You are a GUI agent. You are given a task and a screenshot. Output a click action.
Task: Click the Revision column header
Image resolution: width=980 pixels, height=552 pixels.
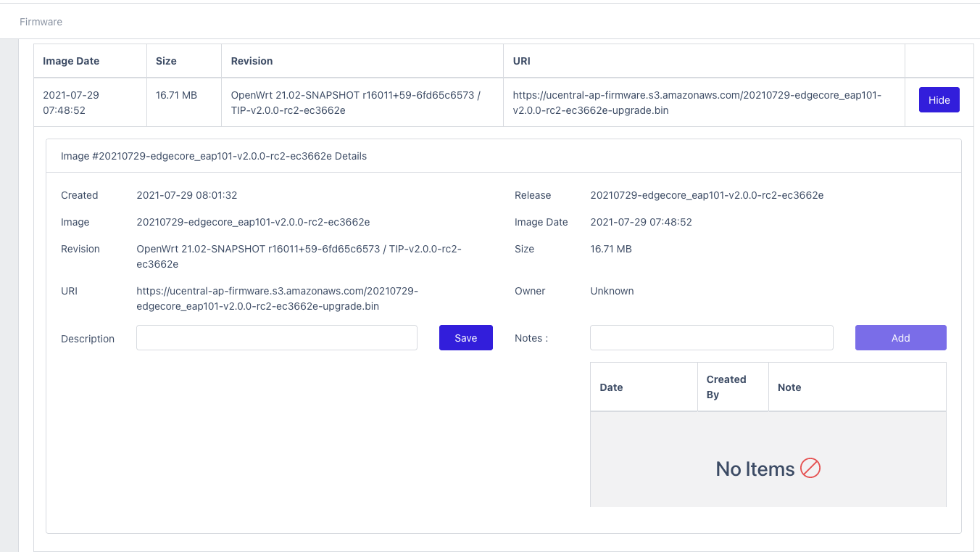point(252,61)
